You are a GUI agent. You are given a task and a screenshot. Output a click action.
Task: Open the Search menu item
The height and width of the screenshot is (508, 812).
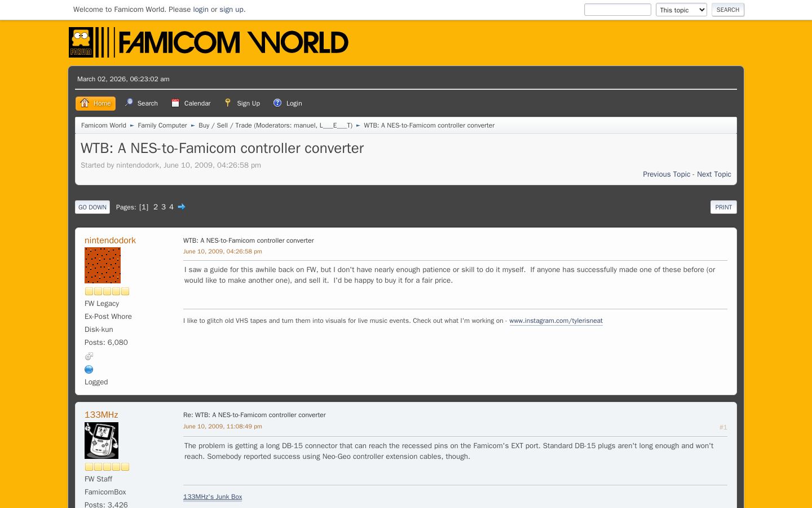[x=142, y=103]
